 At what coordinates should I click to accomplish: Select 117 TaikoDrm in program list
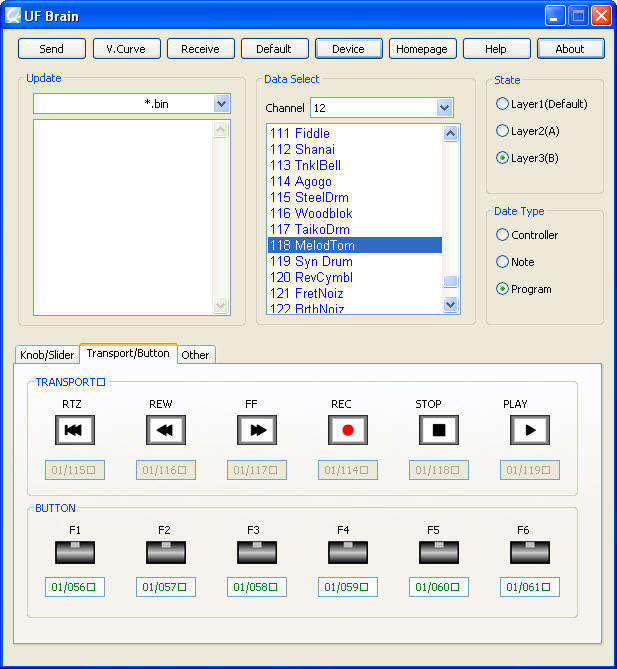coord(355,229)
